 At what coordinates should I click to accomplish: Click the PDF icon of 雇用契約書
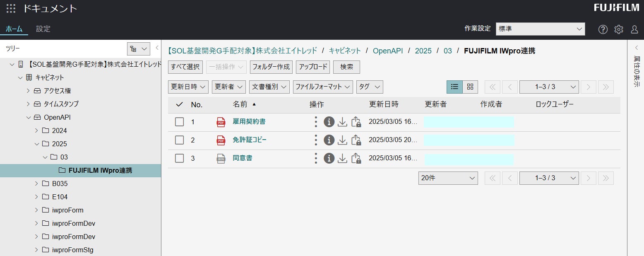click(x=221, y=122)
